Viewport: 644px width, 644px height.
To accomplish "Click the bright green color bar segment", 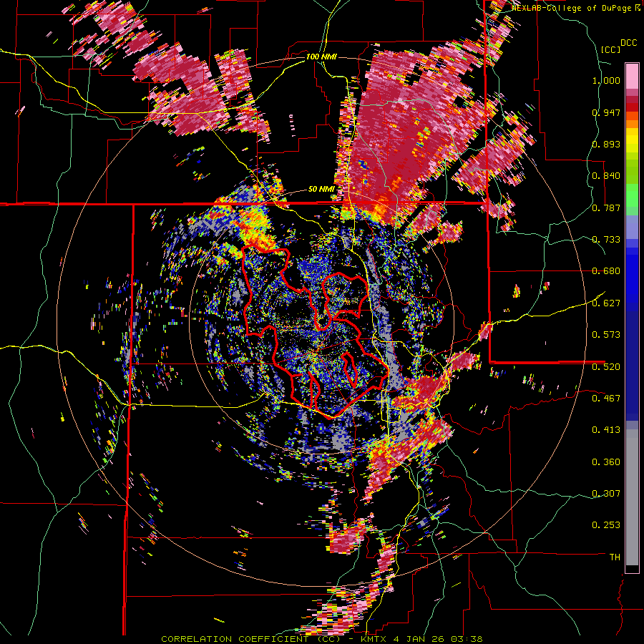I will (x=632, y=195).
